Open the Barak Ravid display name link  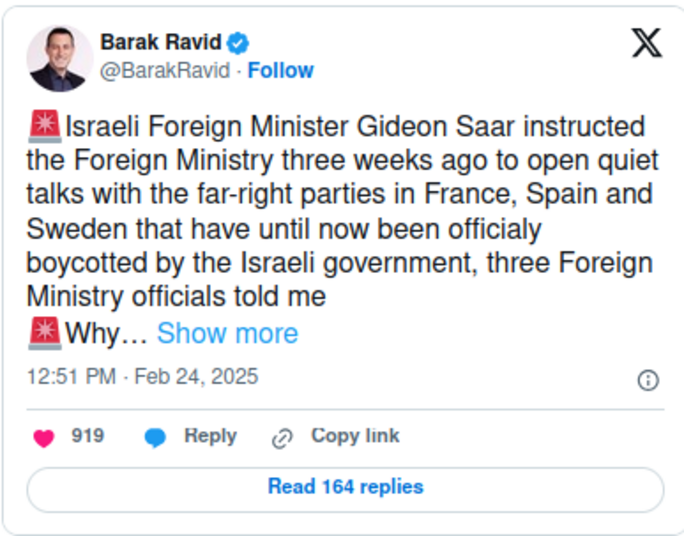coord(160,43)
